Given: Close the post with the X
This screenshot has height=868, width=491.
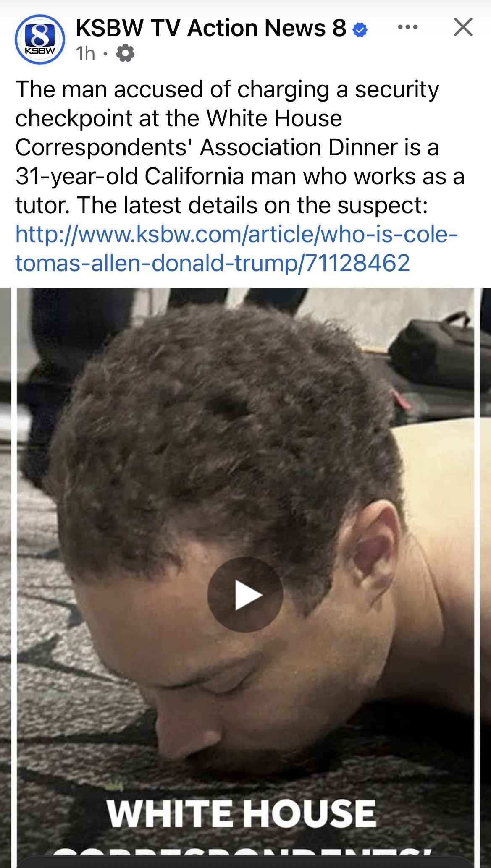Looking at the screenshot, I should [x=463, y=27].
